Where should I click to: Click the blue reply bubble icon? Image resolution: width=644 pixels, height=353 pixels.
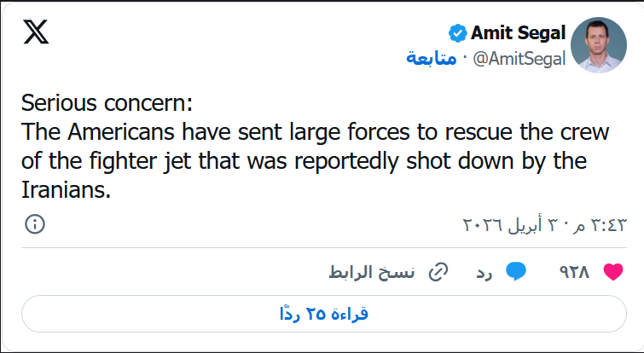click(x=514, y=272)
